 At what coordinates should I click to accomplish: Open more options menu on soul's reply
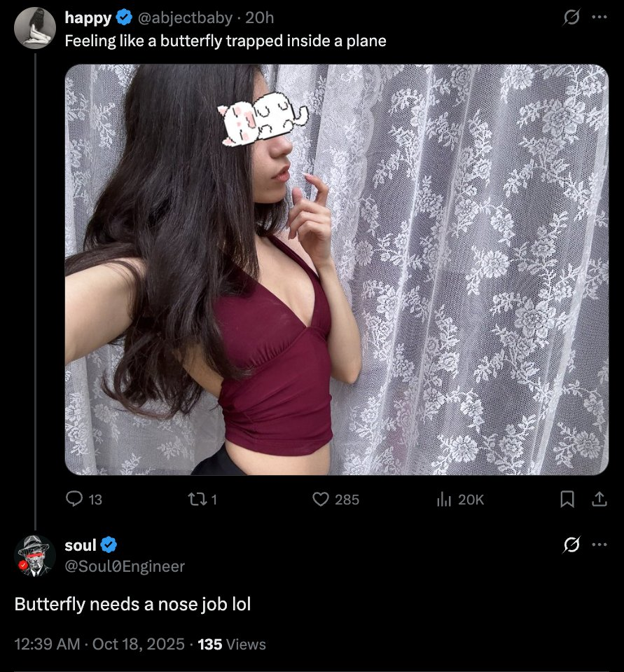(599, 544)
